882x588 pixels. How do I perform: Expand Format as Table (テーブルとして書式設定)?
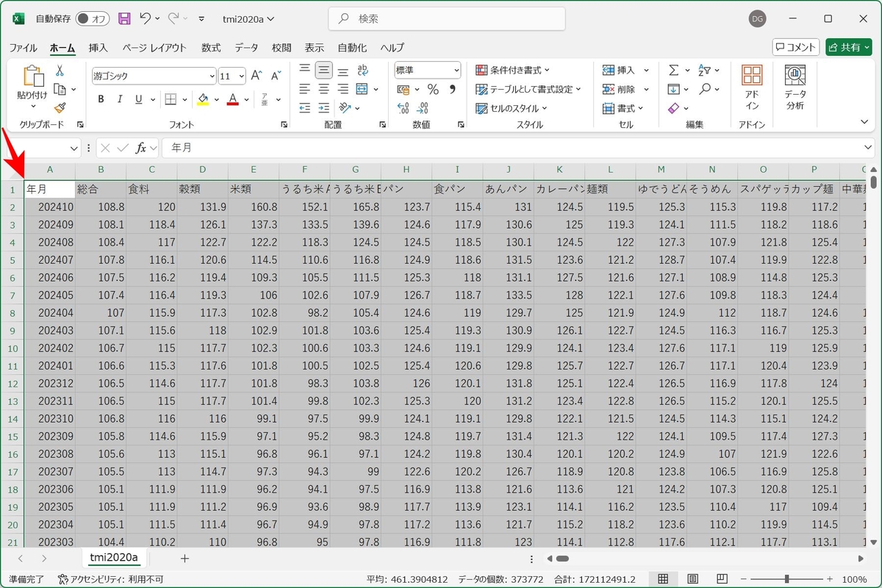528,90
